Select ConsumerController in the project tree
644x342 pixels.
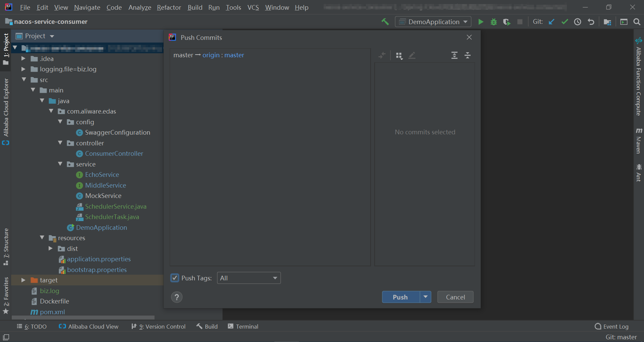click(114, 153)
